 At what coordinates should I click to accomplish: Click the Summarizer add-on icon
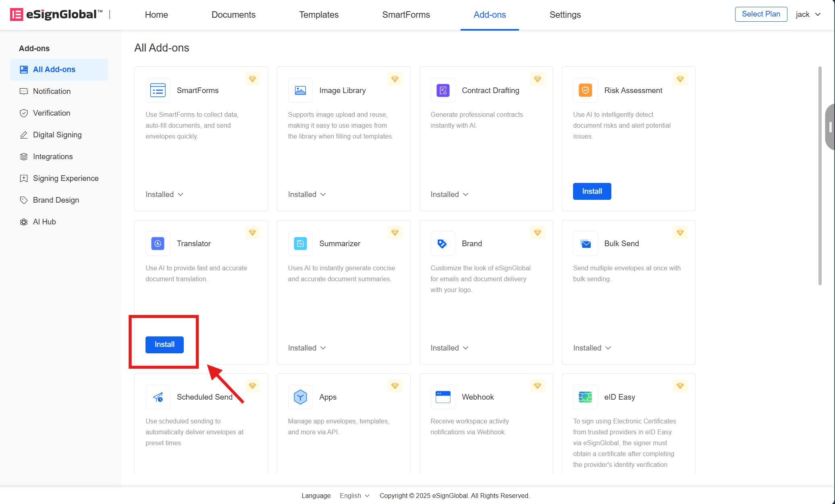pyautogui.click(x=300, y=243)
